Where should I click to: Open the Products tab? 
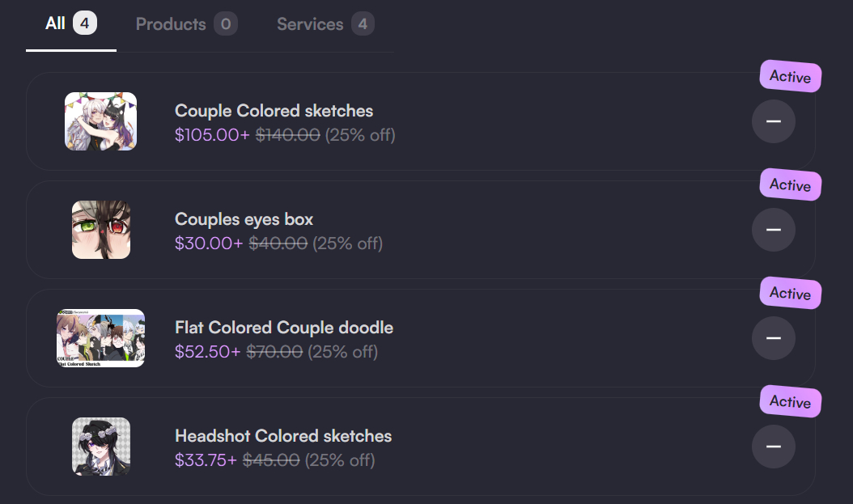(x=186, y=24)
